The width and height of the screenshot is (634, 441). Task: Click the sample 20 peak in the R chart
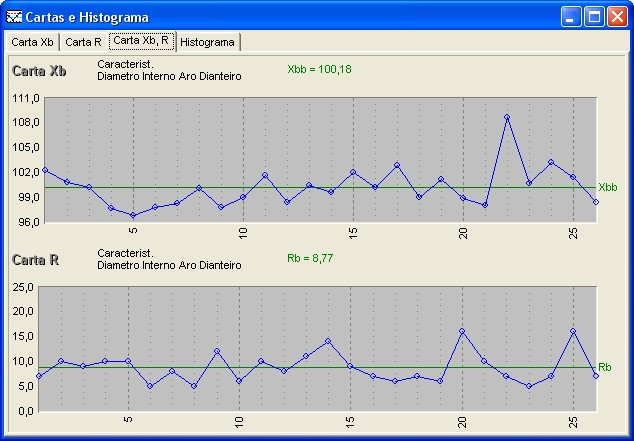(x=462, y=331)
